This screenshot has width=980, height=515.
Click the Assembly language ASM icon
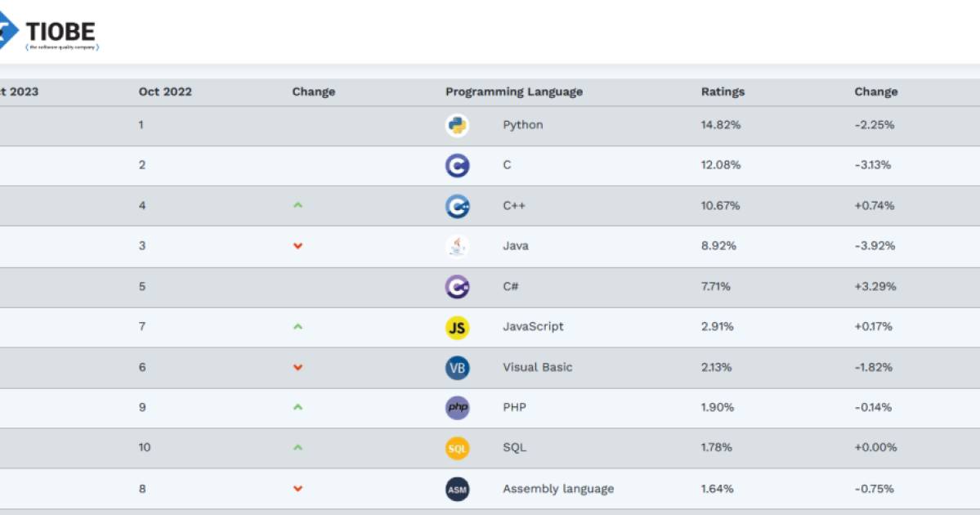click(x=458, y=489)
